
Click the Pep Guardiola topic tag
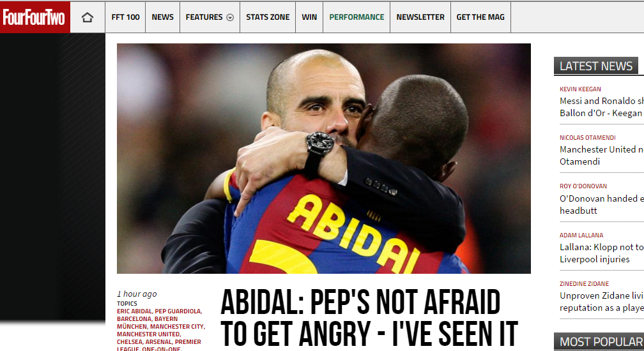pyautogui.click(x=178, y=311)
